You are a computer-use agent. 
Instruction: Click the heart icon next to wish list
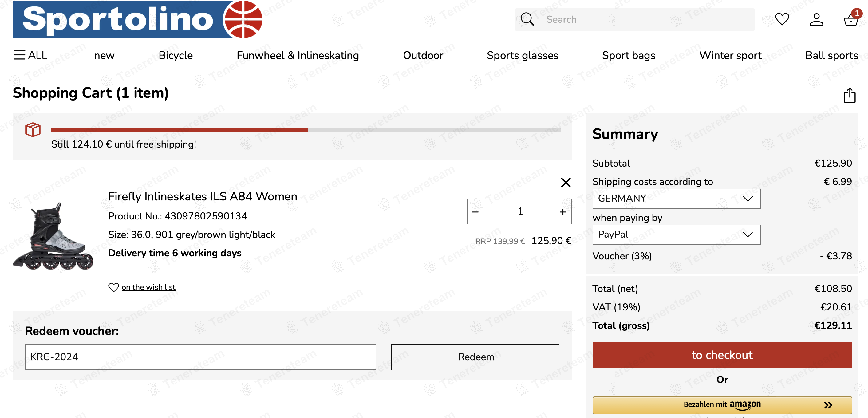[113, 287]
